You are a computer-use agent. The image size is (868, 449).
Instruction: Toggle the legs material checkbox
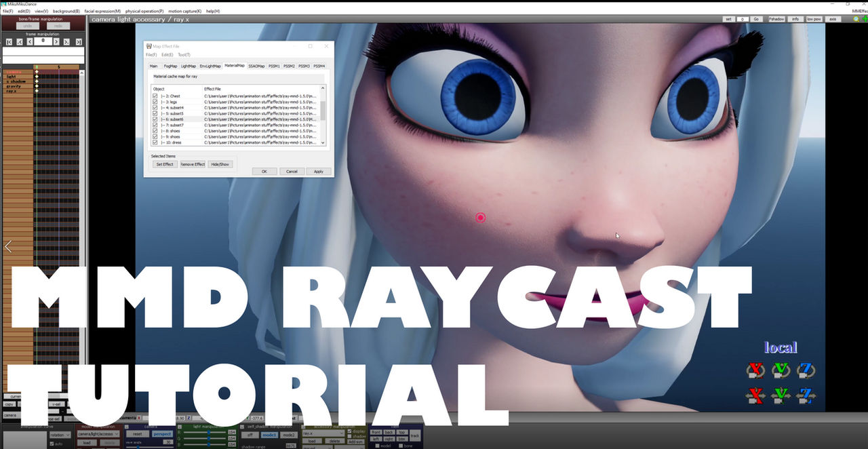point(155,102)
